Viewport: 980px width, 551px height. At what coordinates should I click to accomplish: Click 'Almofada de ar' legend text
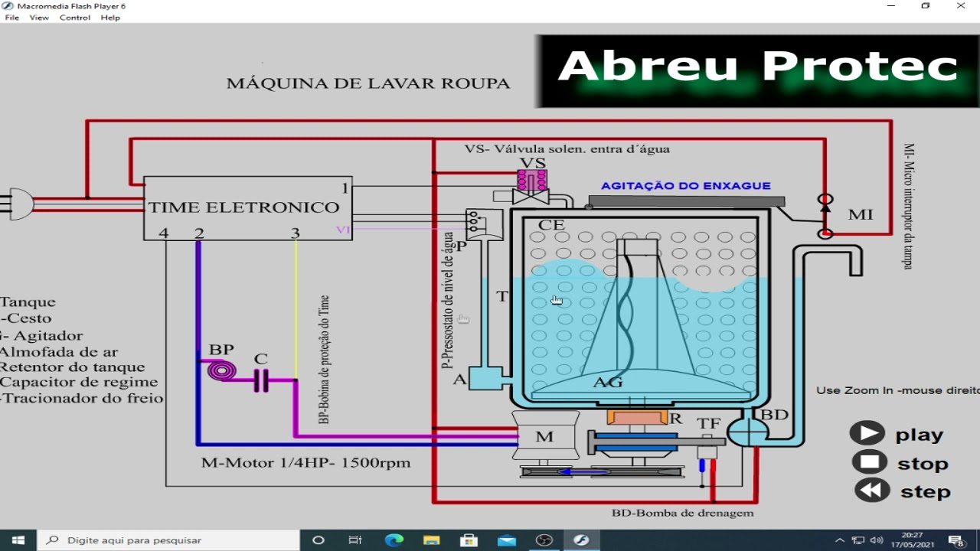59,351
